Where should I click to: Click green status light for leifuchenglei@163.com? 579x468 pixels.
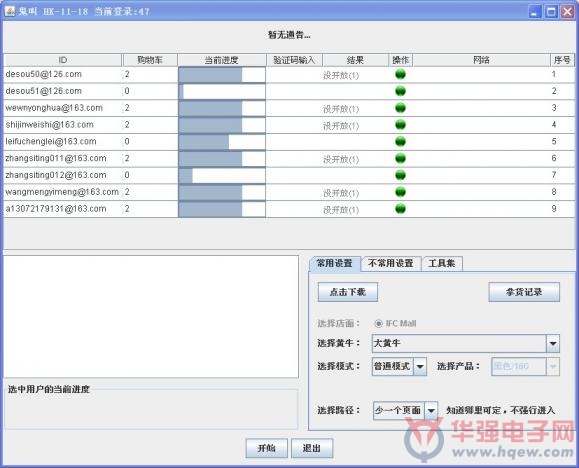point(400,141)
